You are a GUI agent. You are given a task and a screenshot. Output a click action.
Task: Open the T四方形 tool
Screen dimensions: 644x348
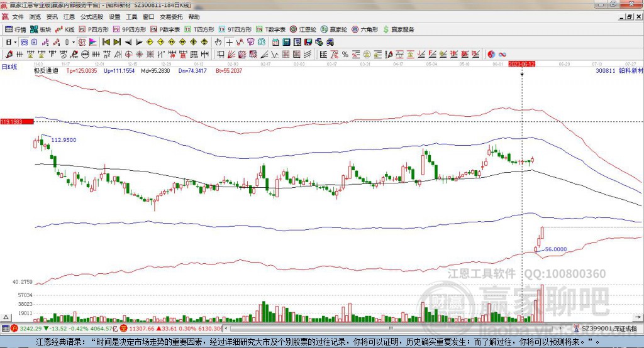199,30
